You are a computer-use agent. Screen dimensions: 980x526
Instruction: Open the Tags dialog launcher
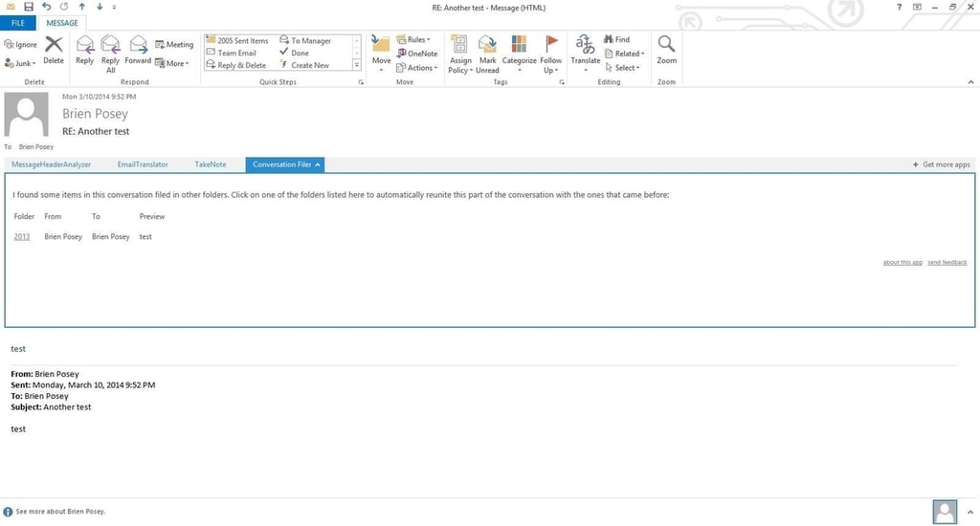coord(561,82)
